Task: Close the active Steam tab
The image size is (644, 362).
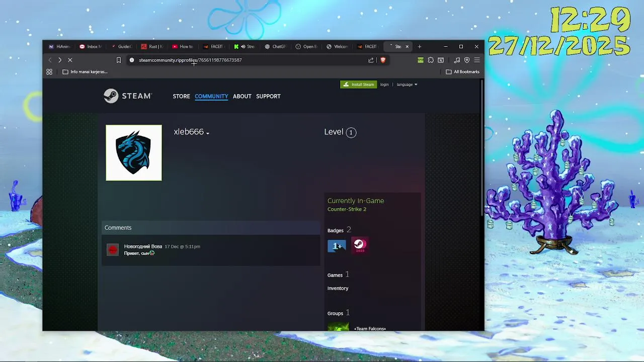Action: tap(407, 47)
